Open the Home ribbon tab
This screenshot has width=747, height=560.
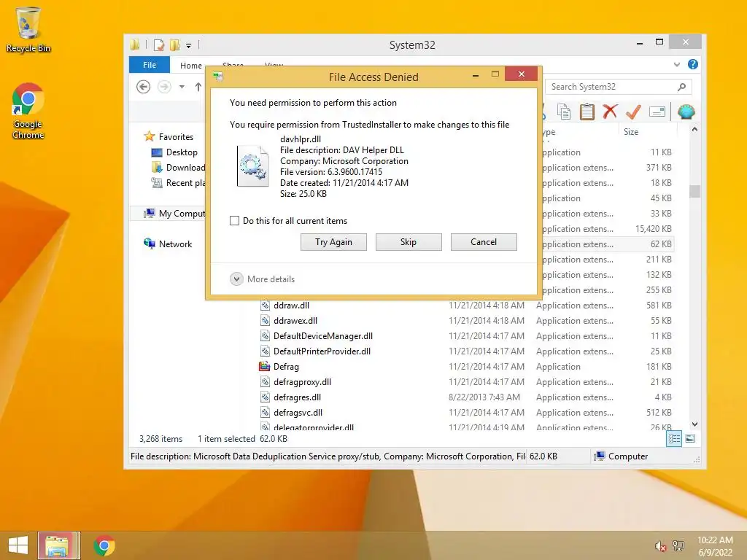(191, 66)
